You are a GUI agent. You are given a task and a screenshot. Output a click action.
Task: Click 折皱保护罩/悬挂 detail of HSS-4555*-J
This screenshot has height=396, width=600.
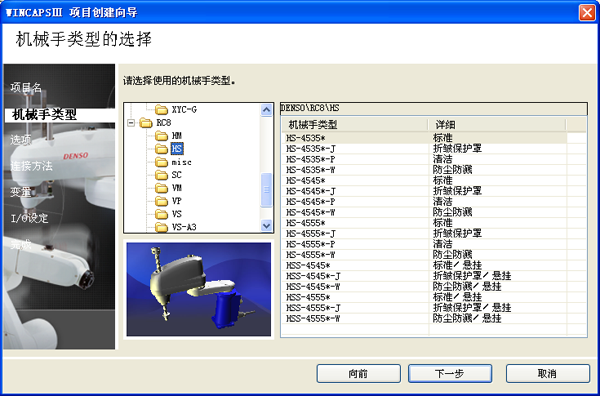472,308
